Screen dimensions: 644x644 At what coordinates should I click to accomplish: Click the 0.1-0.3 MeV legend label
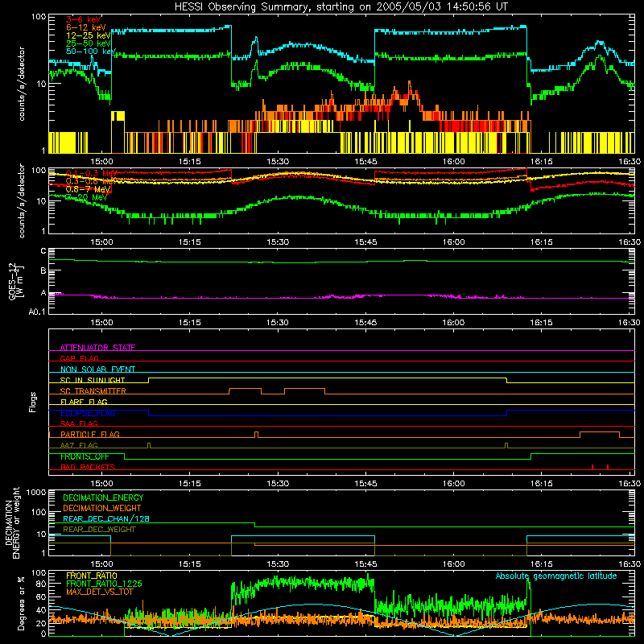tap(92, 173)
